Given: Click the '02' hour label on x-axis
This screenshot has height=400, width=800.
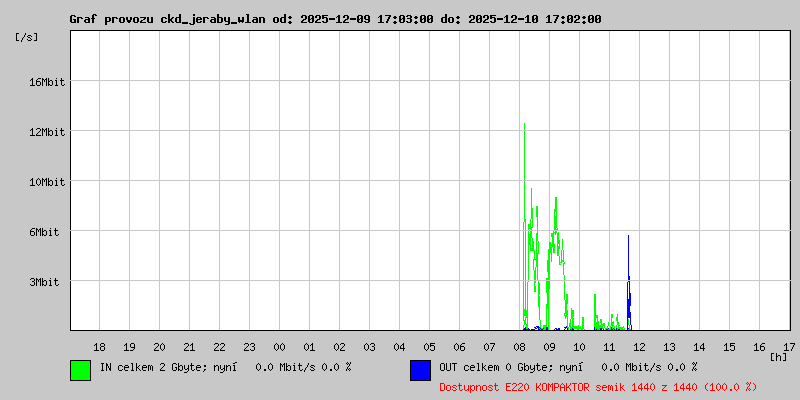Looking at the screenshot, I should (x=340, y=347).
